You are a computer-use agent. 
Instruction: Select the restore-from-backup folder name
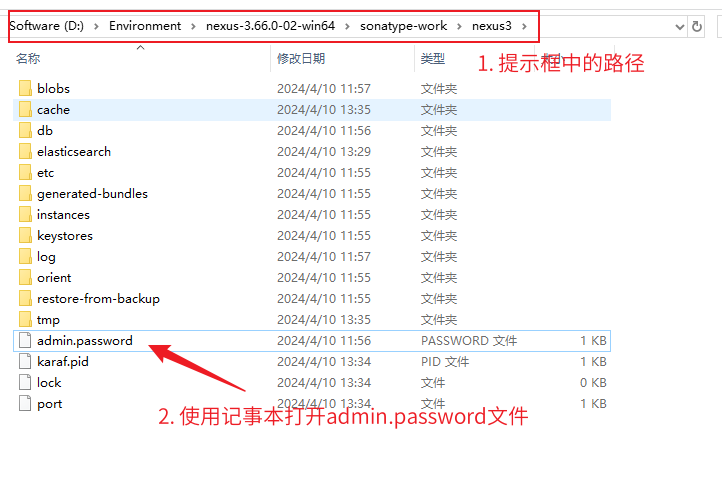tap(98, 299)
